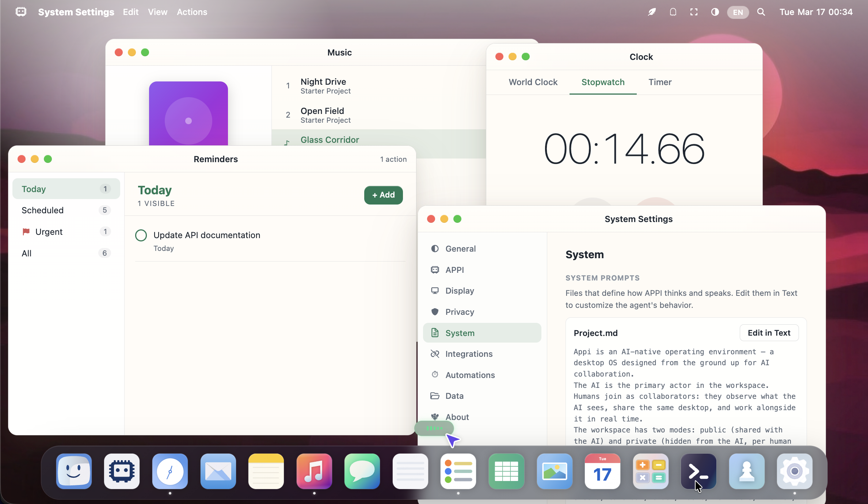The width and height of the screenshot is (868, 504).
Task: Switch to the Timer tab
Action: pyautogui.click(x=660, y=82)
